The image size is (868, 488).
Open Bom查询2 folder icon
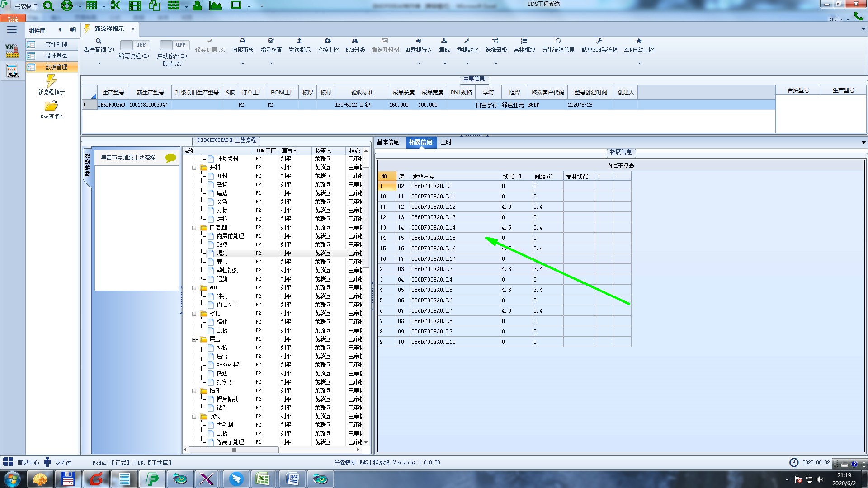click(51, 106)
